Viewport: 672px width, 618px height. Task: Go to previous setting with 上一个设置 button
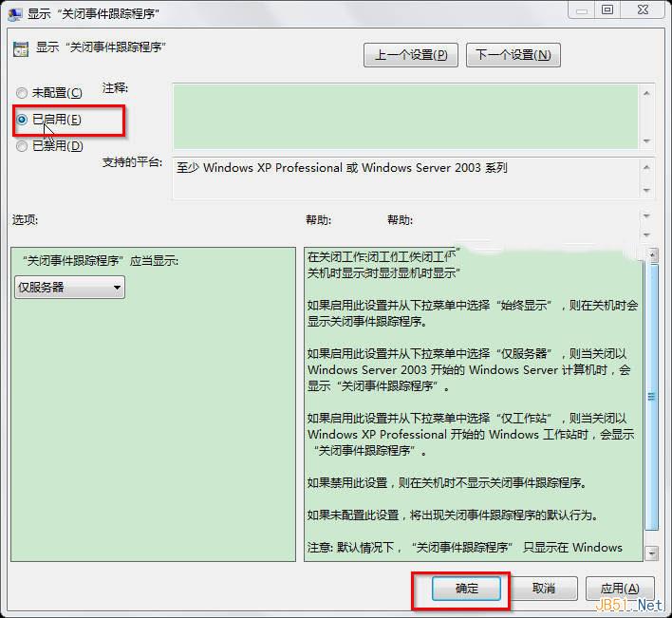(x=410, y=54)
